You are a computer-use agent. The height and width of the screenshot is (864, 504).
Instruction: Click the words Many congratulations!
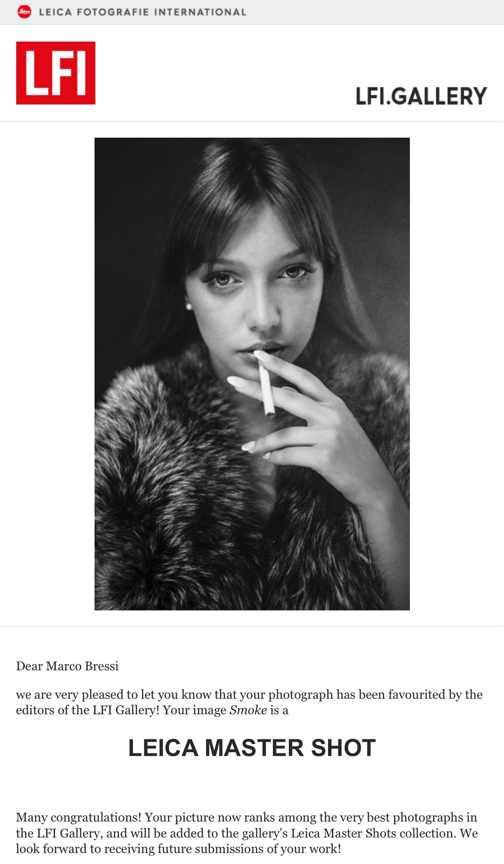pos(79,817)
